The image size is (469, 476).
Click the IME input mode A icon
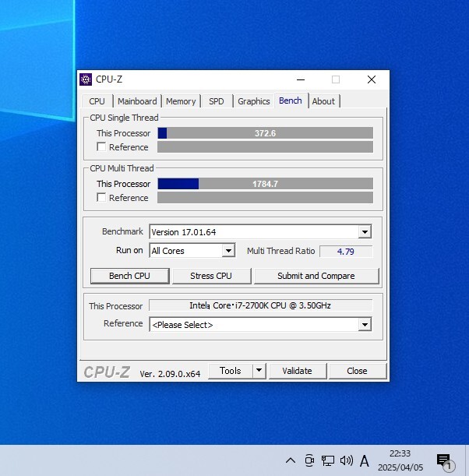pos(365,461)
